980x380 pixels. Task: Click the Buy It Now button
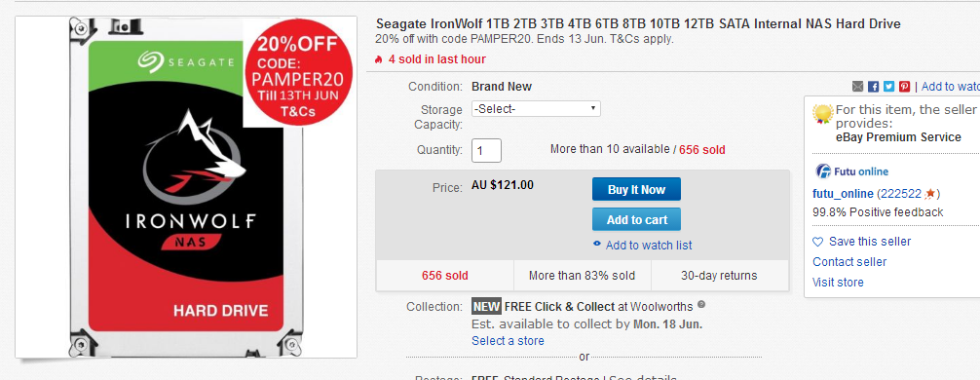(636, 189)
